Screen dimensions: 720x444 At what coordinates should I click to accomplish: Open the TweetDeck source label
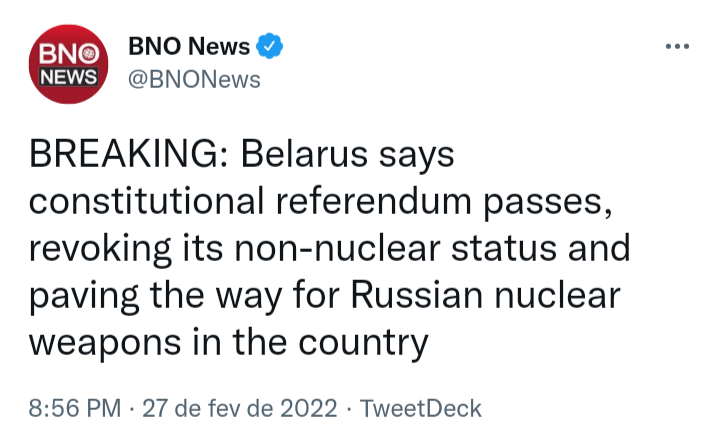[420, 408]
